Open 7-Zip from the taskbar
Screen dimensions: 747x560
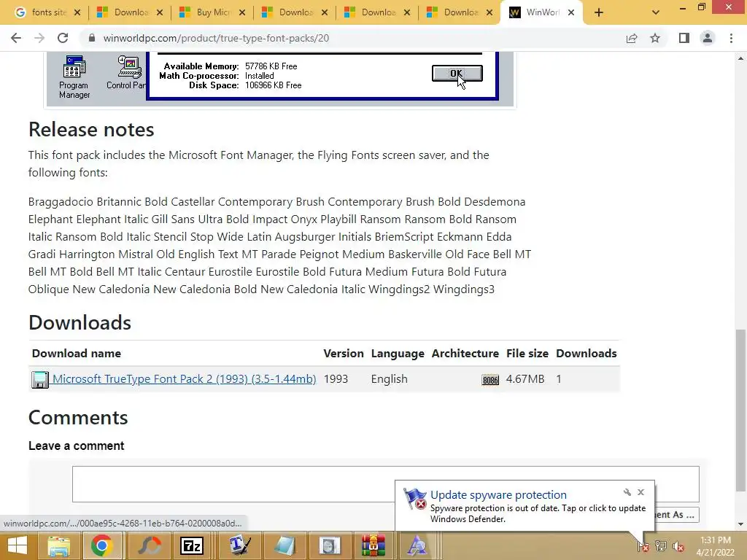coord(192,545)
